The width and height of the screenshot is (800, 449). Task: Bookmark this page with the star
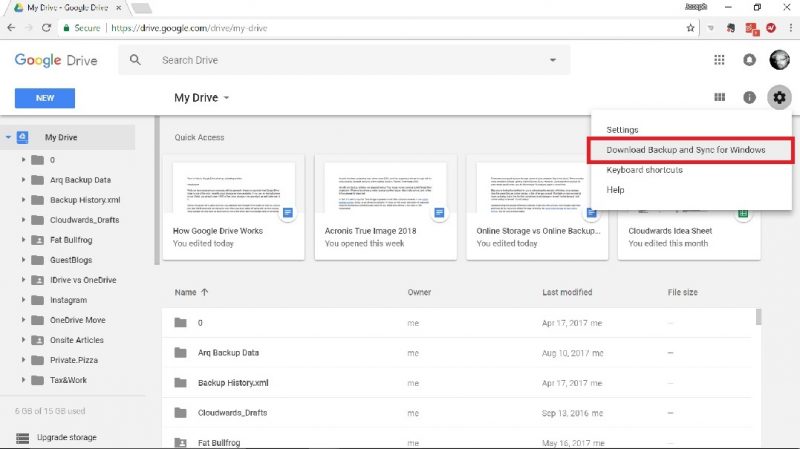[690, 28]
